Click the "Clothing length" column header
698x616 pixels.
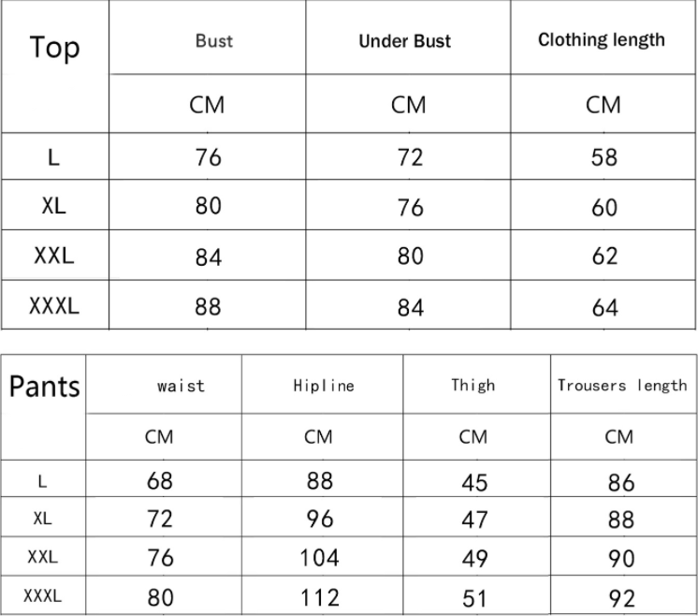602,40
